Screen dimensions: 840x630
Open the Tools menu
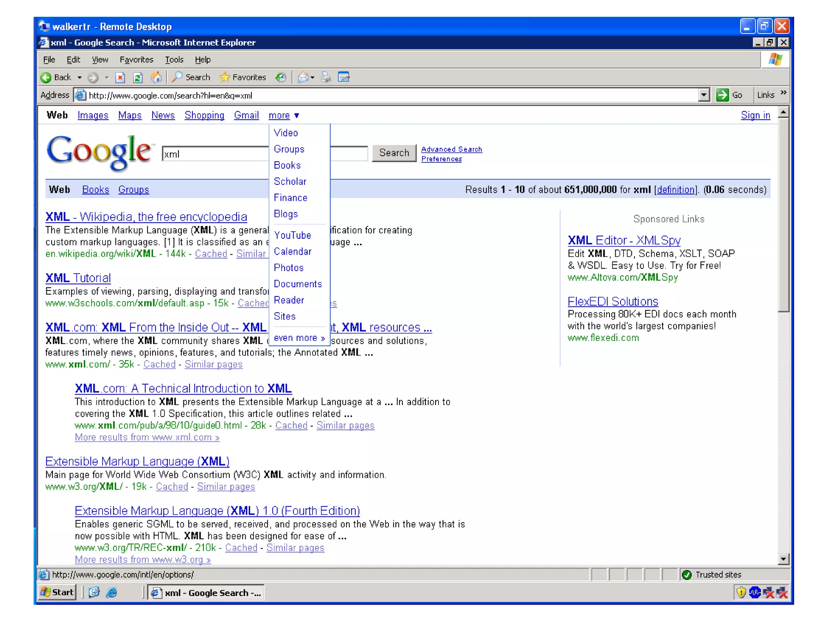point(174,60)
